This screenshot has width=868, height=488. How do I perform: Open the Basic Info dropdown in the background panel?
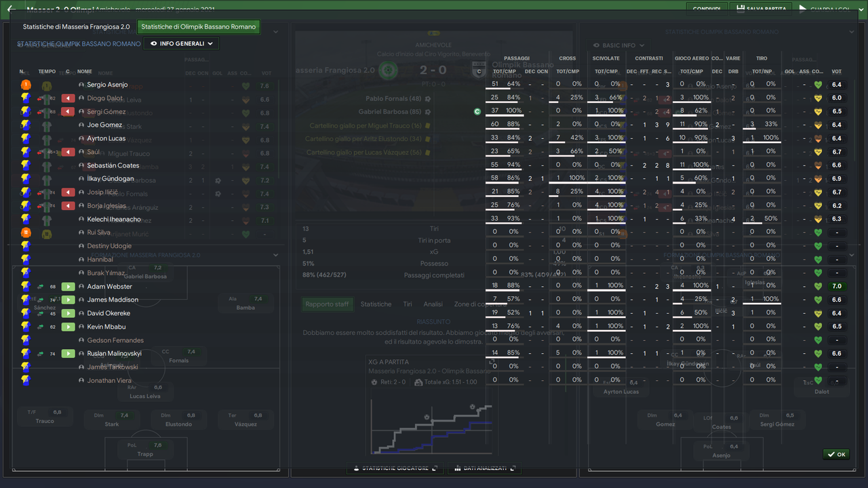618,45
